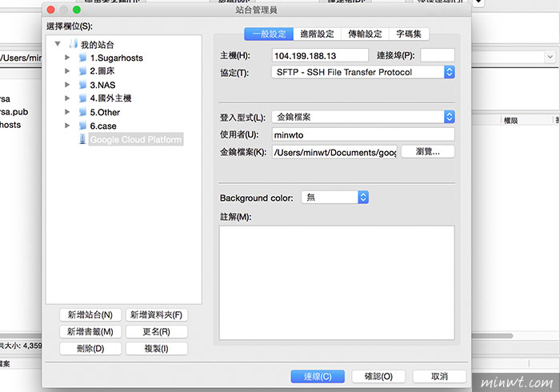The height and width of the screenshot is (392, 560).
Task: Switch to the 字碼集 tab
Action: point(409,34)
